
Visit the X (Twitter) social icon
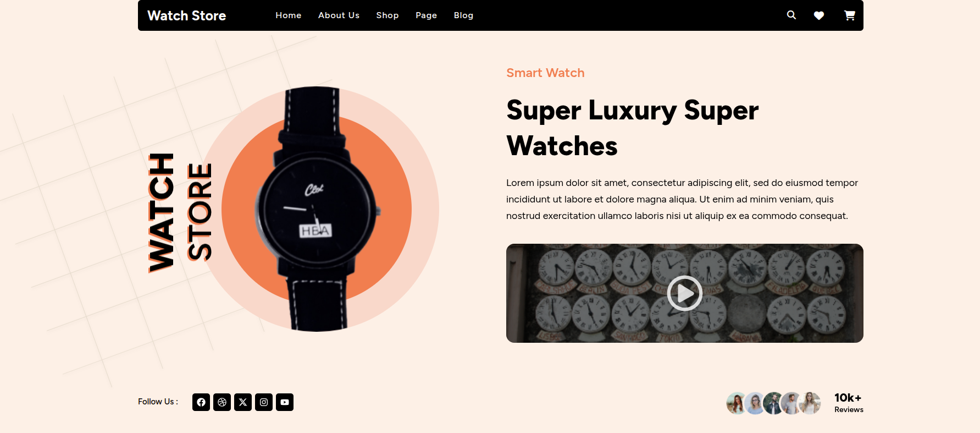click(x=243, y=402)
